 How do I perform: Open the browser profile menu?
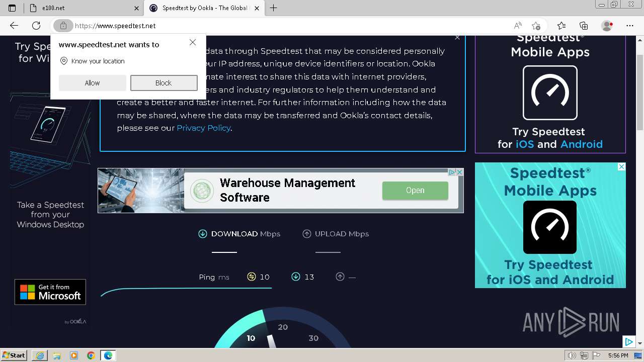point(607,26)
